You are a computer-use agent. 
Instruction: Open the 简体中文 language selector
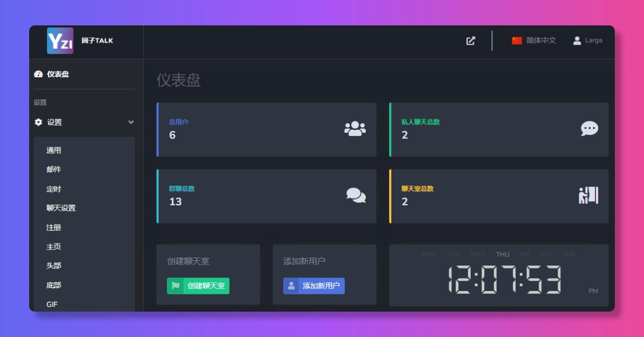(534, 39)
